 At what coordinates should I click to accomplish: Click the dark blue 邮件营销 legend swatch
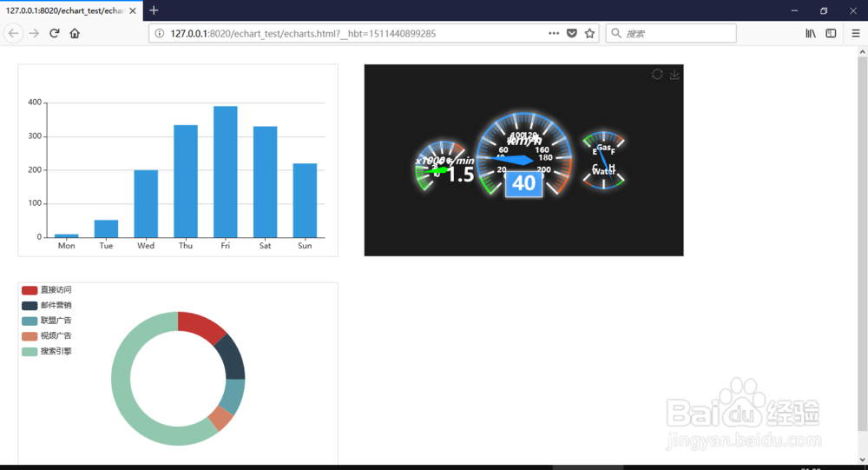[x=30, y=306]
